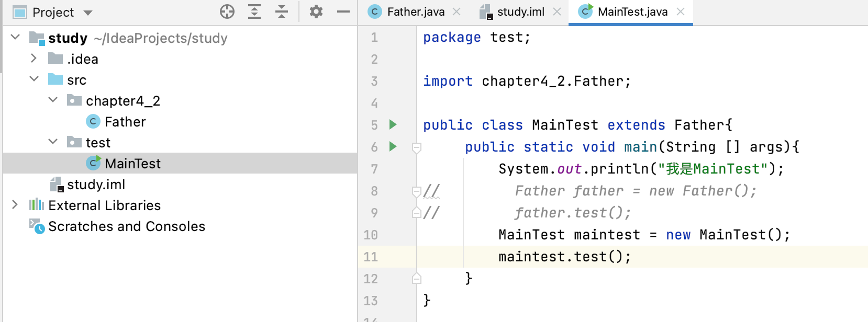Fold the main method at line 6
This screenshot has height=322, width=868.
(x=417, y=148)
